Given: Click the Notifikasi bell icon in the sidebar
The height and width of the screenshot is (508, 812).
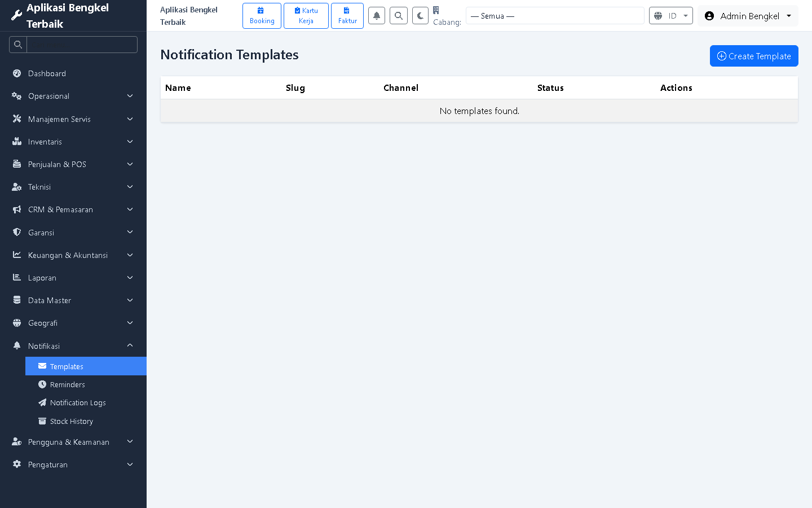Looking at the screenshot, I should 17,345.
